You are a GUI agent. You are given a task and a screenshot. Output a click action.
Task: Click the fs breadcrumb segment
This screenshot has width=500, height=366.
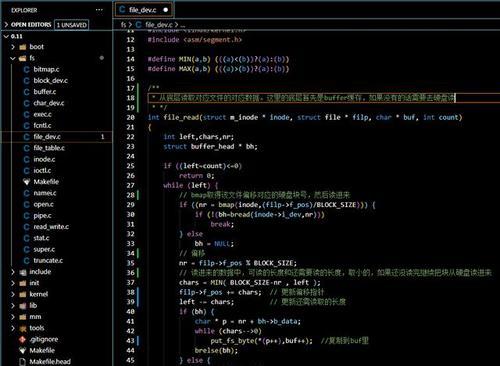tap(124, 25)
